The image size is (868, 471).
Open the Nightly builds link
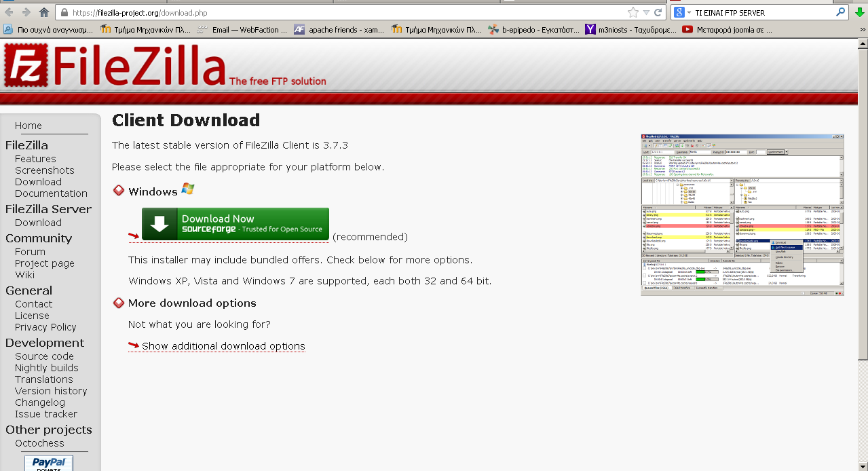tap(47, 368)
